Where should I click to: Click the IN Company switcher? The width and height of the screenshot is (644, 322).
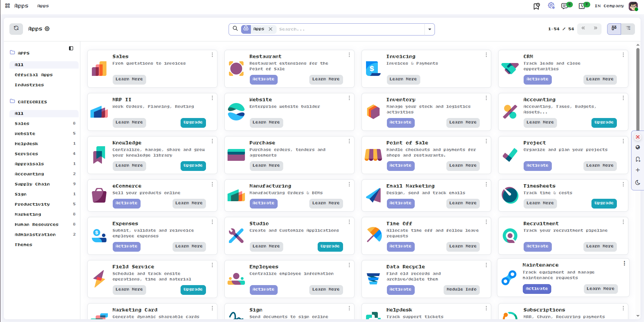tap(609, 6)
